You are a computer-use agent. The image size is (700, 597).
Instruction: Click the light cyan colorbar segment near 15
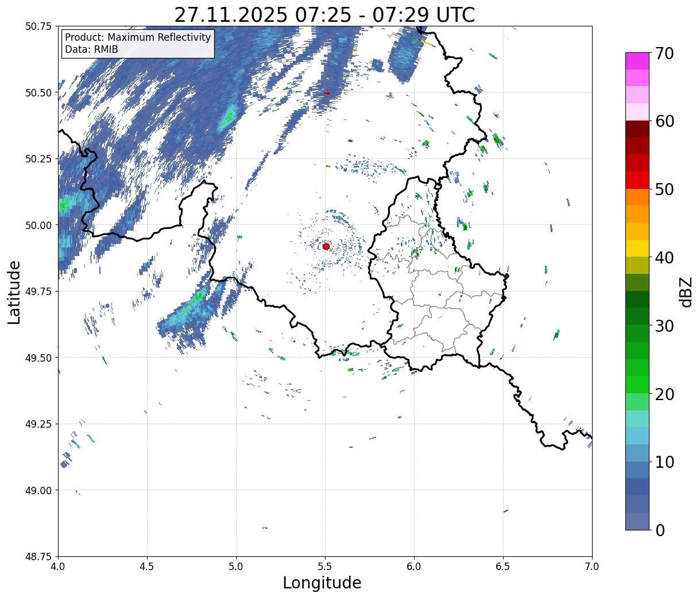click(637, 418)
